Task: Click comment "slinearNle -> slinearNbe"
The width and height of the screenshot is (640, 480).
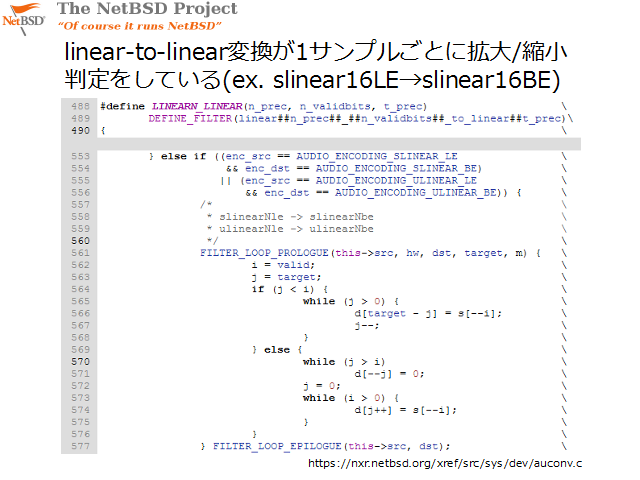Action: click(x=296, y=217)
